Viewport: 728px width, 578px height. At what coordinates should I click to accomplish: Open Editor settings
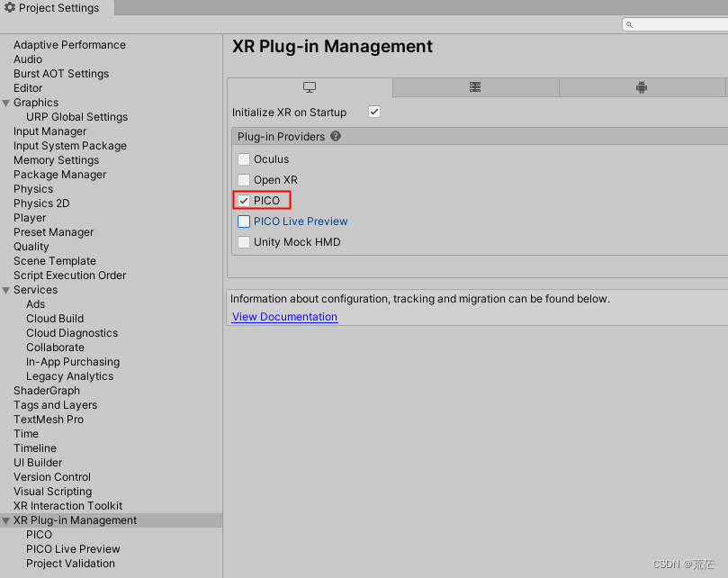pyautogui.click(x=28, y=88)
